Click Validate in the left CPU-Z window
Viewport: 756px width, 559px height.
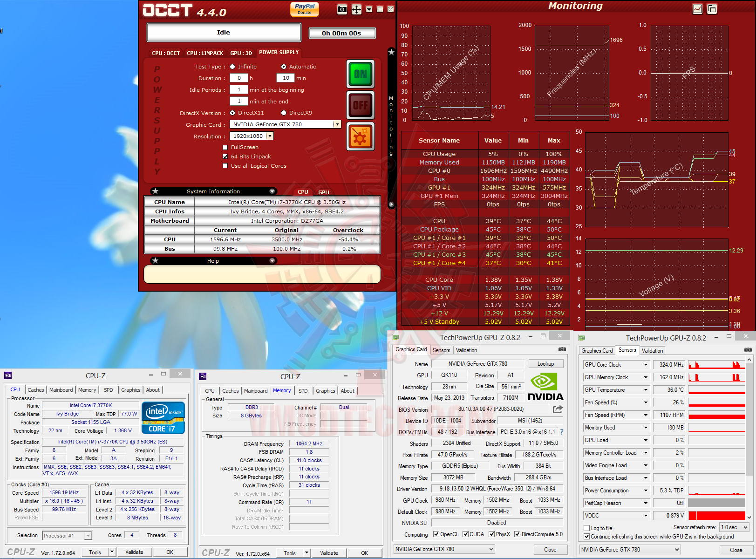134,552
